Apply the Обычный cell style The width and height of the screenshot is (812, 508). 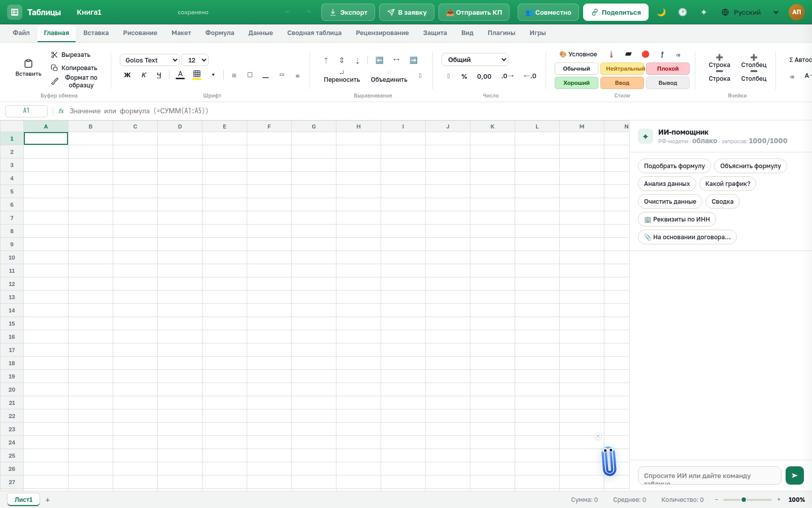(x=577, y=69)
